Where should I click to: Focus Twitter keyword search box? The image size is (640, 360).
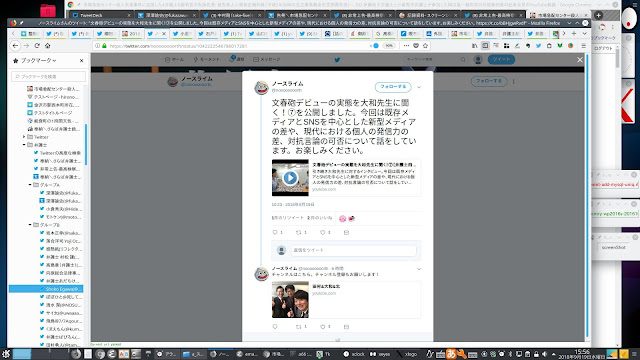click(x=431, y=60)
